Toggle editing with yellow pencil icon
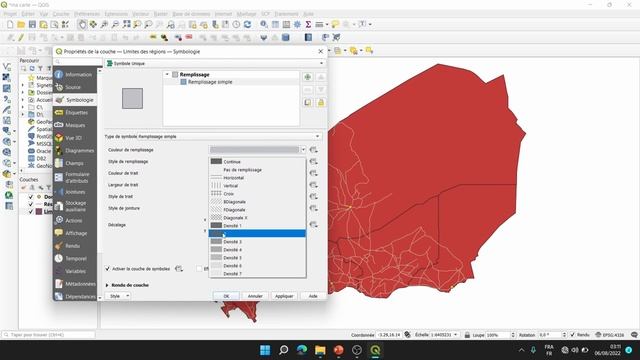 (21, 38)
